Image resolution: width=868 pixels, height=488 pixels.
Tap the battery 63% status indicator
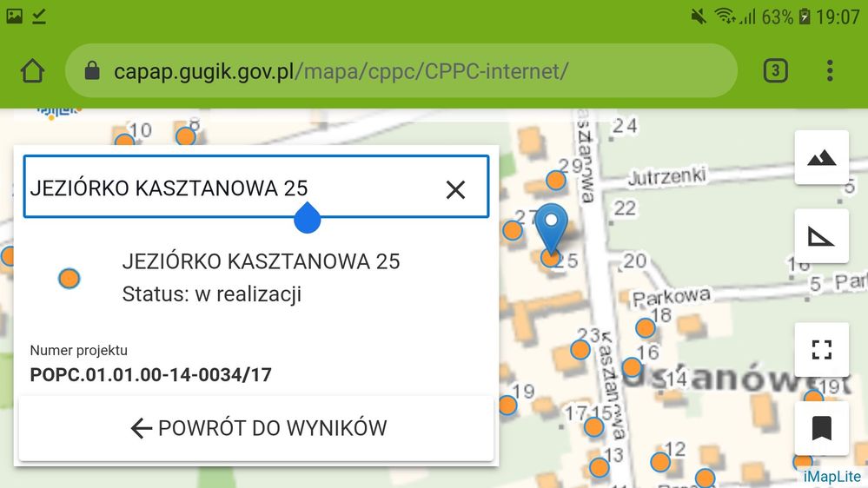(786, 17)
